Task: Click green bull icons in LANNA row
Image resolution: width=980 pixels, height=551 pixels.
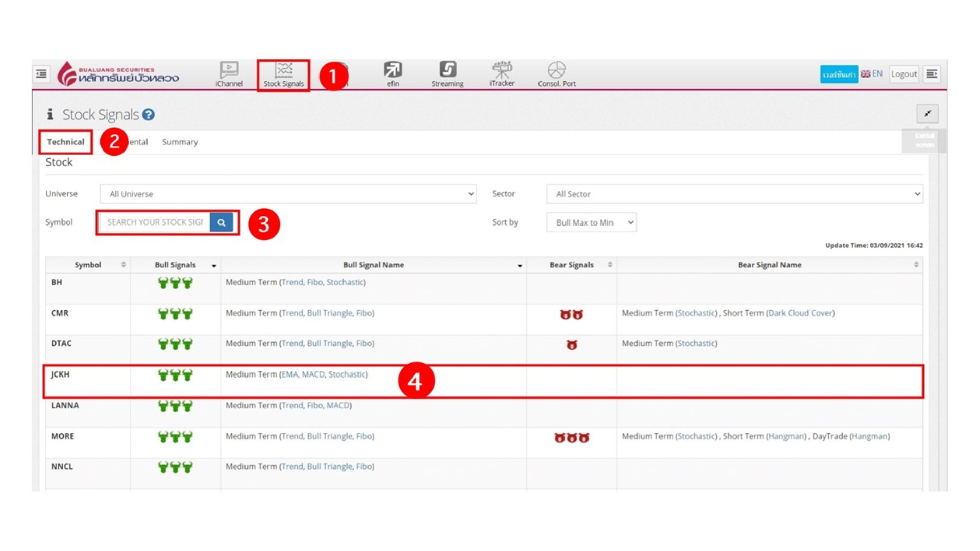Action: [x=175, y=406]
